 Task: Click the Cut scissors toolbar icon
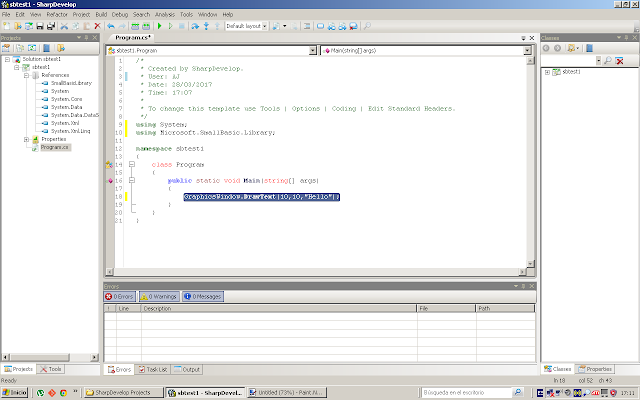(64, 26)
